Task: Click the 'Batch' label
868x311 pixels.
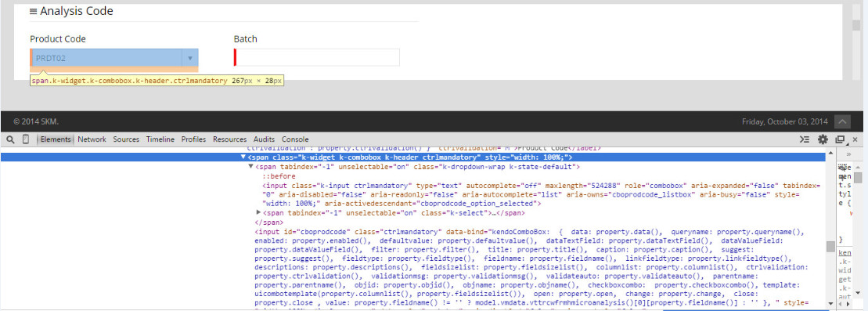Action: pos(245,39)
